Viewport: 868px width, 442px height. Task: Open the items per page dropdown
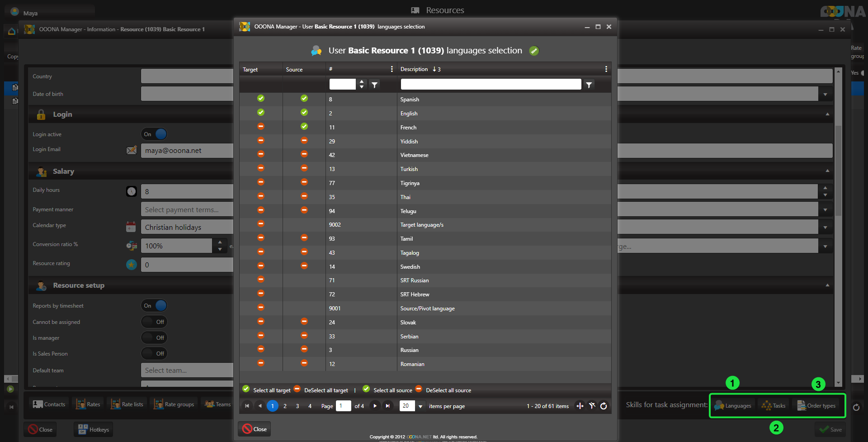(x=420, y=406)
